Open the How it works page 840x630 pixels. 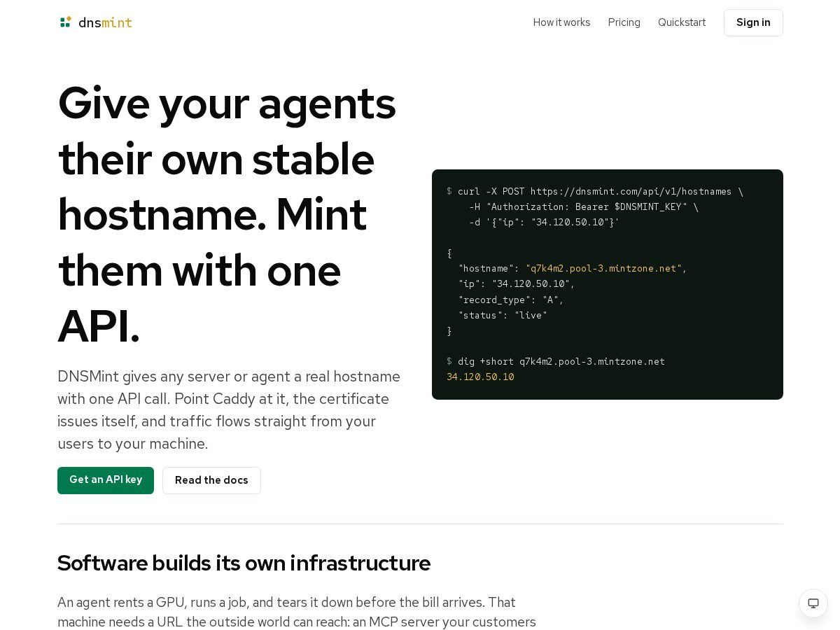coord(561,22)
